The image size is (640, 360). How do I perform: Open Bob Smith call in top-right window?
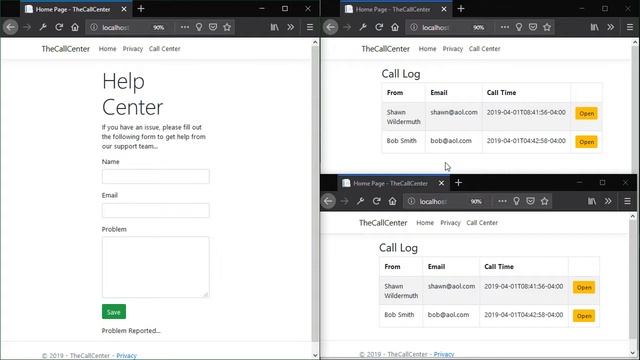(x=587, y=142)
